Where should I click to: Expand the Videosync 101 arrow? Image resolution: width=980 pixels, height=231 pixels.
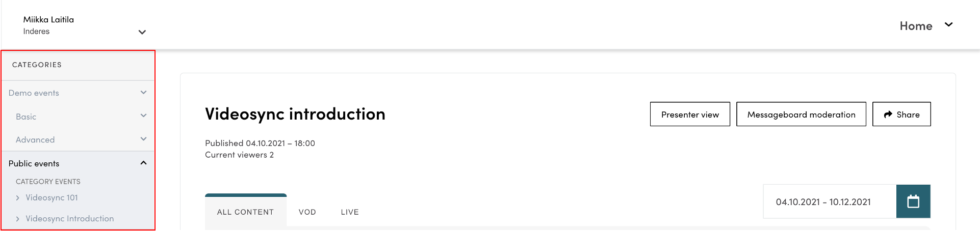[x=18, y=198]
